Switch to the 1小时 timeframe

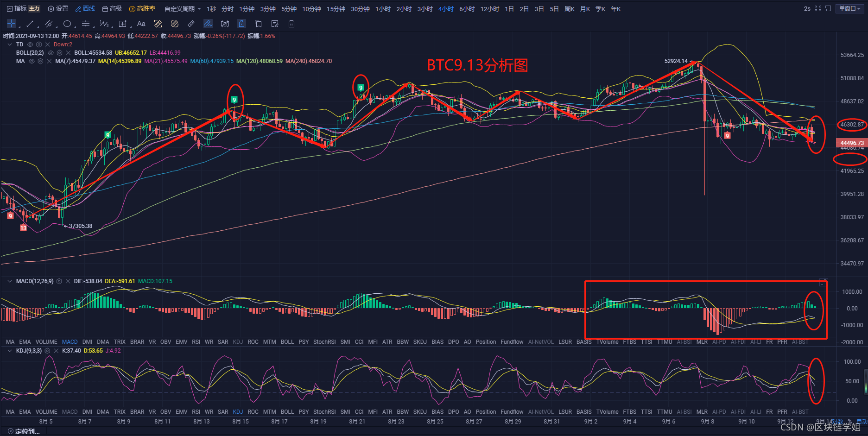coord(383,9)
